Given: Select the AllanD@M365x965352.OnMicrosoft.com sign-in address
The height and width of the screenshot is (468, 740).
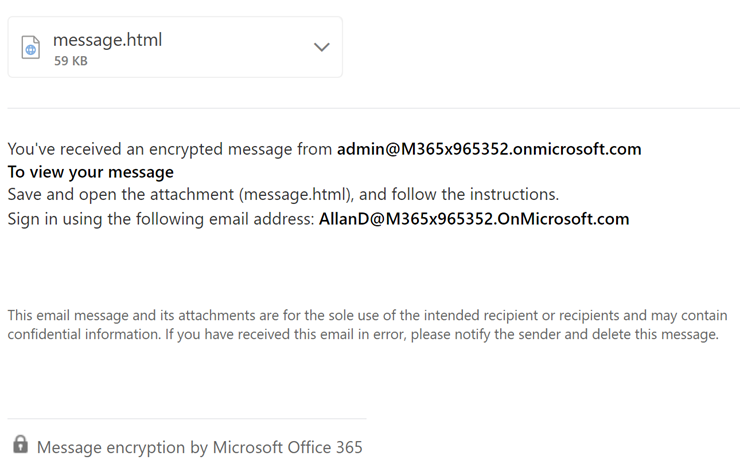Looking at the screenshot, I should (474, 219).
